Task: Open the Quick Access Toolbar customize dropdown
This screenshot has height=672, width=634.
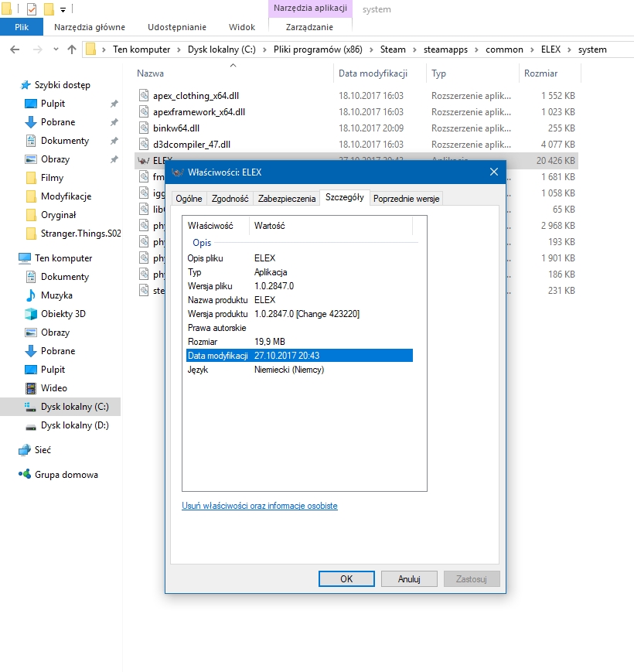Action: (63, 9)
